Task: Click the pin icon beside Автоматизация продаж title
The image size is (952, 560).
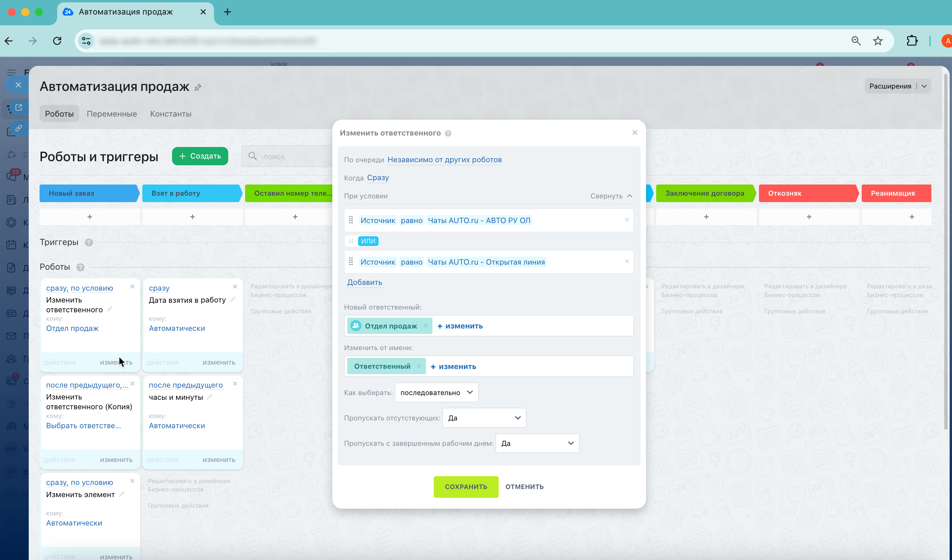Action: tap(197, 88)
